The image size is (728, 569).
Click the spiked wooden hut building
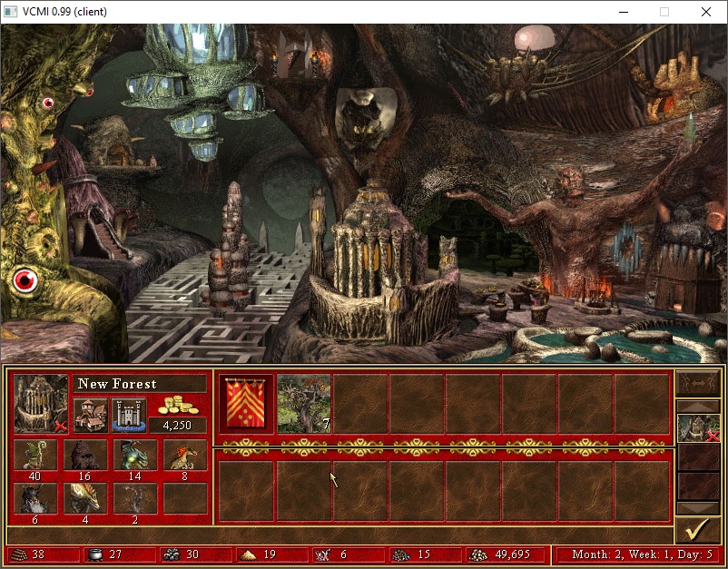tap(687, 274)
